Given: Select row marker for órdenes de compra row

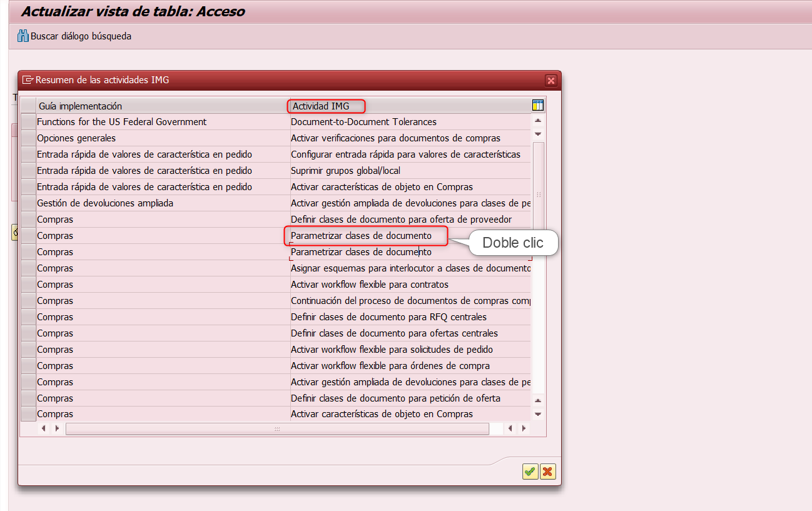Looking at the screenshot, I should click(x=28, y=366).
